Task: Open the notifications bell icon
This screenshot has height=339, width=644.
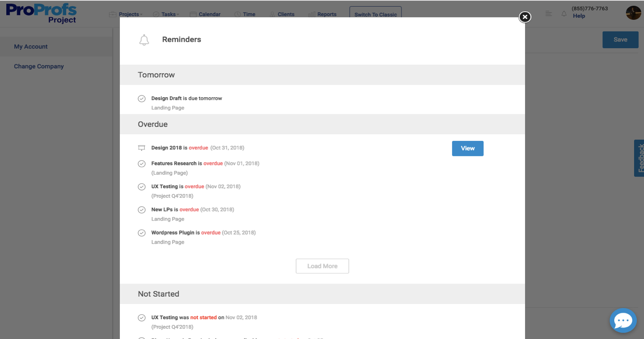Action: click(x=564, y=14)
